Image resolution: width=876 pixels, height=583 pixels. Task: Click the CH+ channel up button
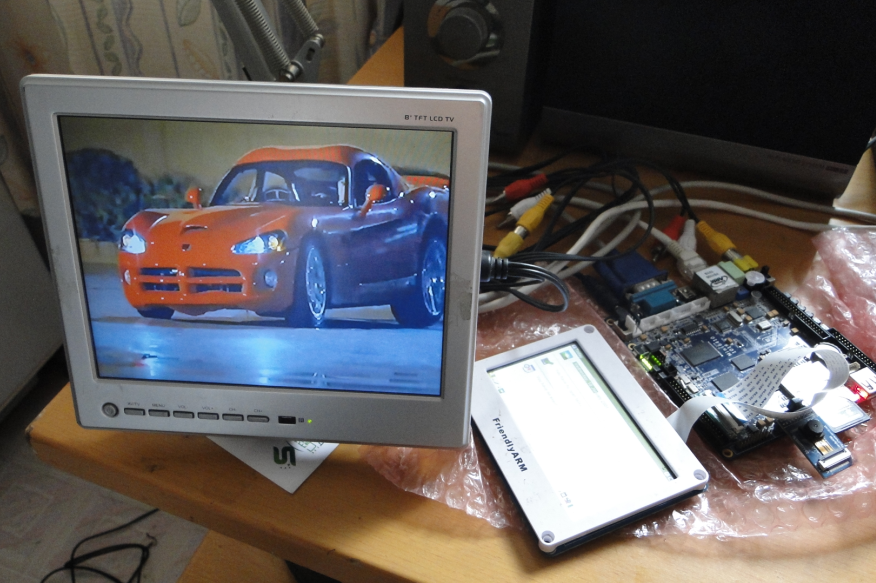point(258,418)
